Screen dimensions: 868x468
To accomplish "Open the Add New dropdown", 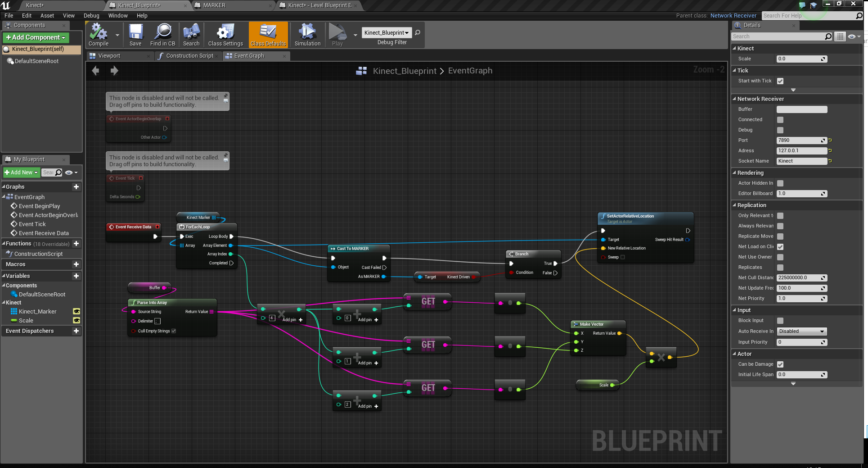I will (22, 173).
